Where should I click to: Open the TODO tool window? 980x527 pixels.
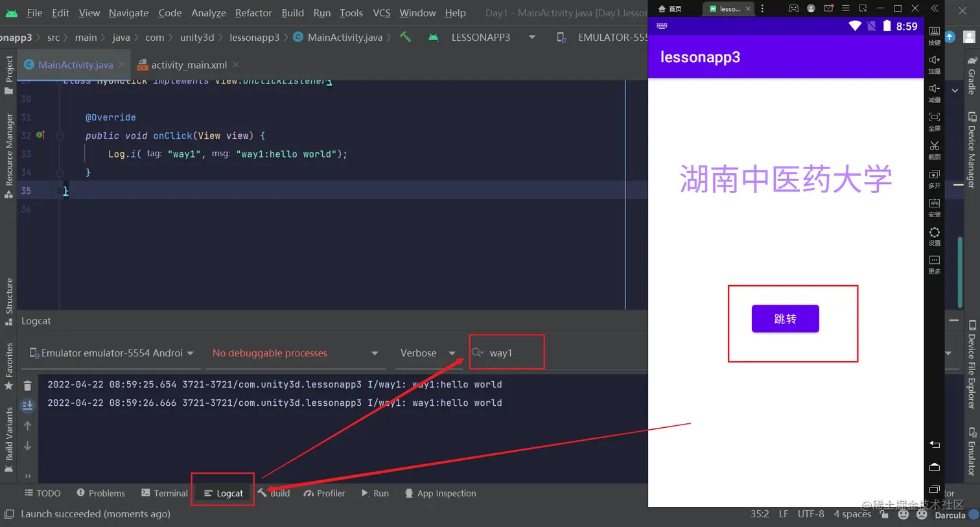(43, 493)
